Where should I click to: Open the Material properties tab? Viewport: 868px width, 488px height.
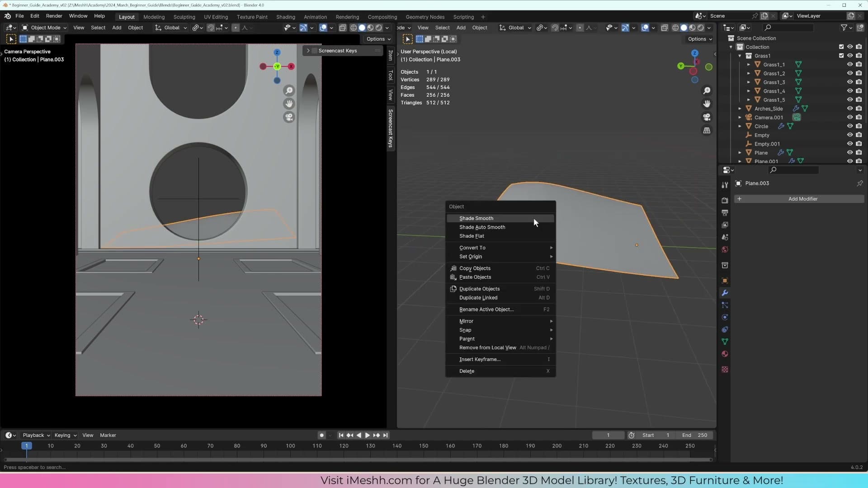click(x=725, y=354)
